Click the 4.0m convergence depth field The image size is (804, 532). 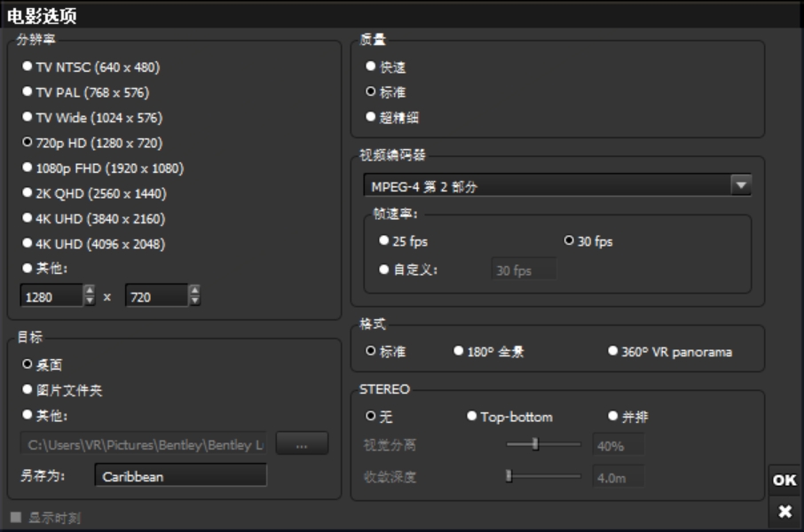tap(618, 477)
